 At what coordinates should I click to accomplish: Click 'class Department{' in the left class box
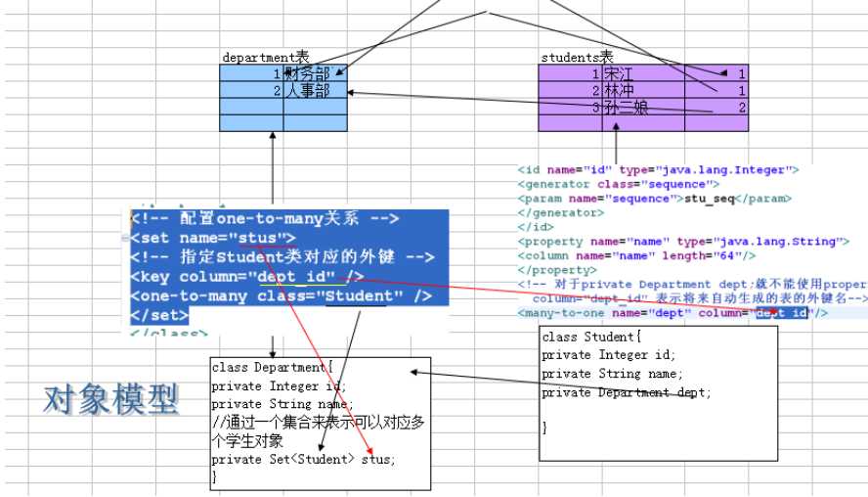point(273,367)
